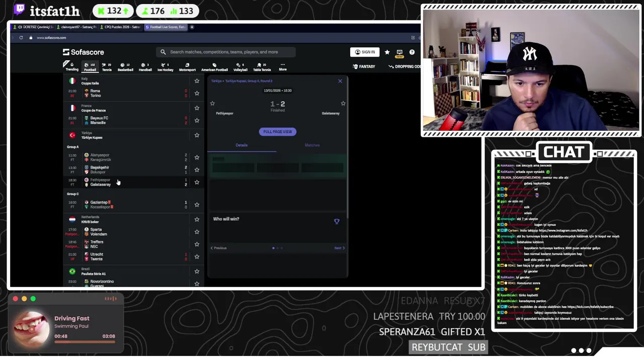The width and height of the screenshot is (644, 362).
Task: Open the help question mark icon
Action: pyautogui.click(x=412, y=52)
